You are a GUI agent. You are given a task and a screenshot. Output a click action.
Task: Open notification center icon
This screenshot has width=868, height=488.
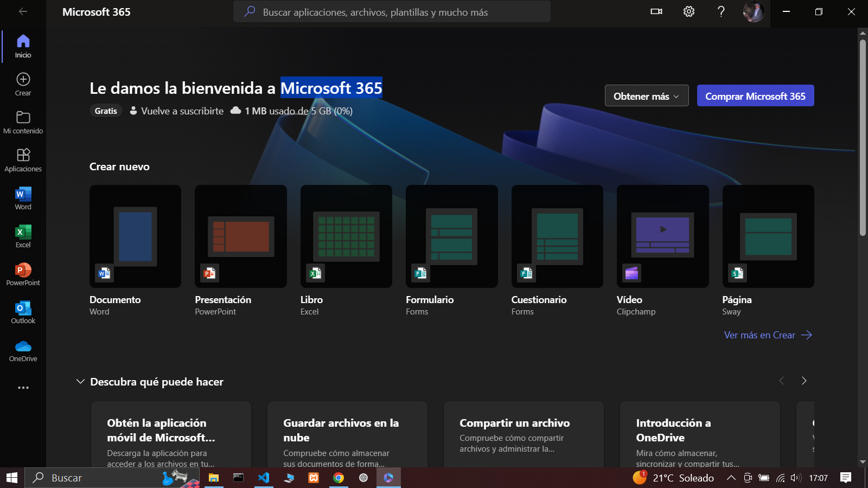pos(846,478)
